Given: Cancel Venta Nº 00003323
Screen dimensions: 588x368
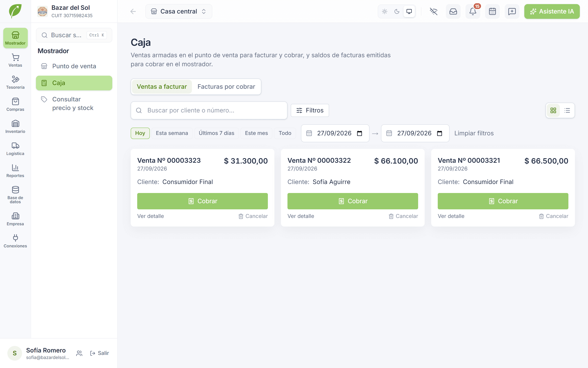Looking at the screenshot, I should (x=253, y=216).
